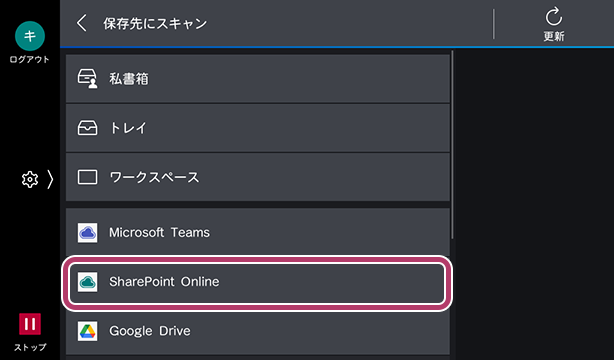Screen dimensions: 614x360
Task: Select the 私書箱 mailbox icon
Action: click(87, 79)
